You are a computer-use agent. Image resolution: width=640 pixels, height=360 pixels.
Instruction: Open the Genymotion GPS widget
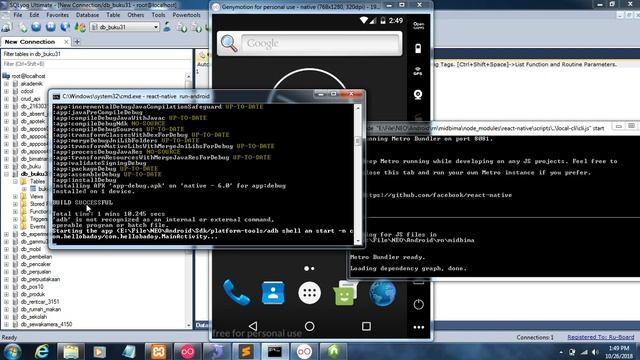pos(418,71)
